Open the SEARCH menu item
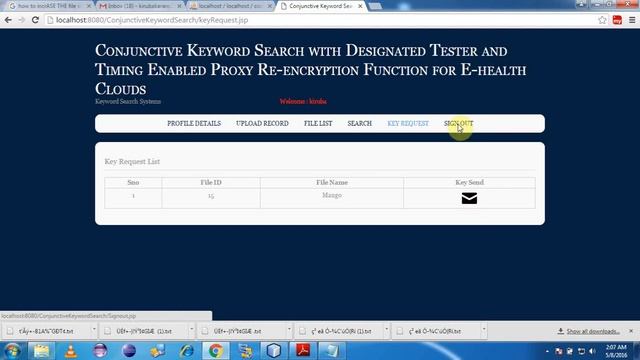 pyautogui.click(x=360, y=123)
